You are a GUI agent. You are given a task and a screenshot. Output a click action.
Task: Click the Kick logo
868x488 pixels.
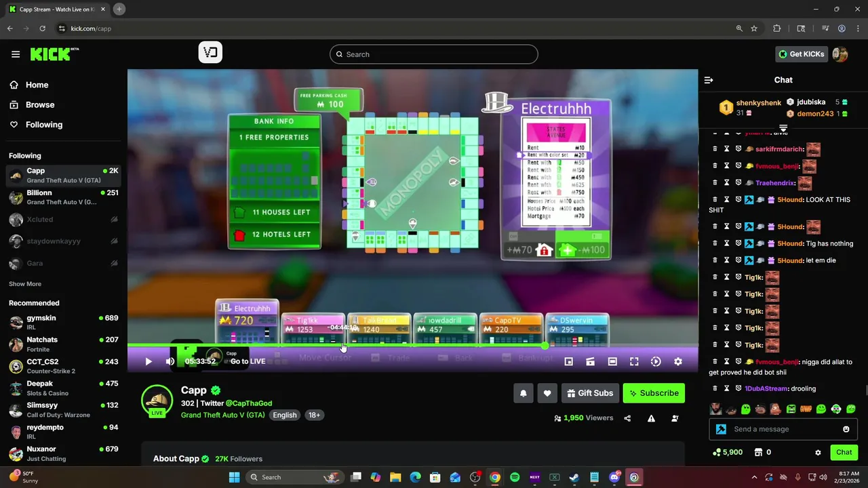coord(54,54)
